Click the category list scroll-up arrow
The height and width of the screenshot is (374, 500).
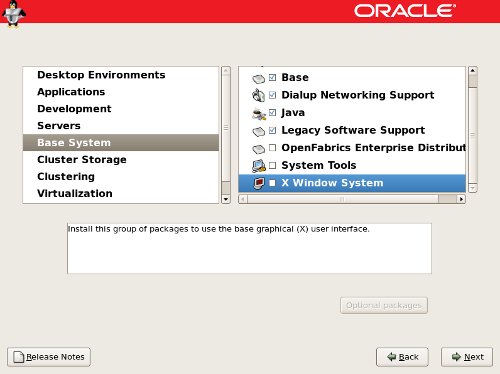coord(226,71)
